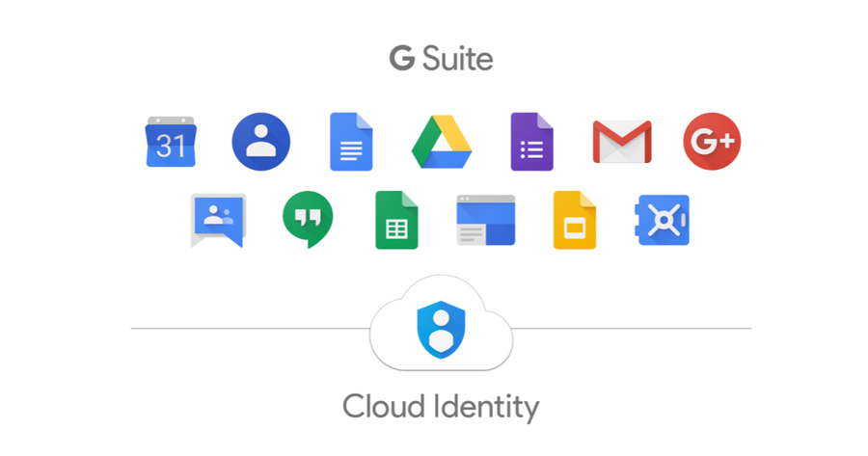Viewport: 868px width, 456px height.
Task: Click the Cloud Identity shield icon
Action: pos(441,330)
